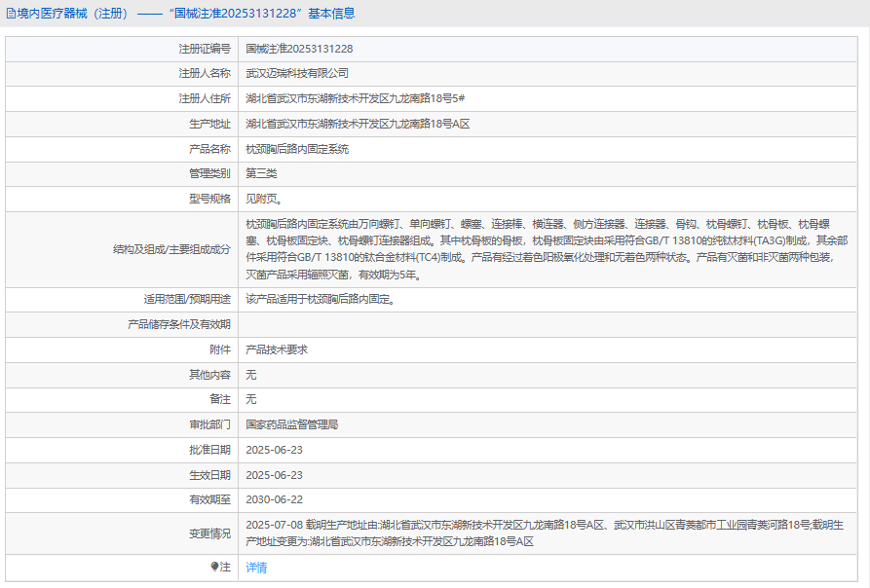Select registrant name 武汉迈瑞科技有限公司
The width and height of the screenshot is (870, 588).
tap(297, 73)
